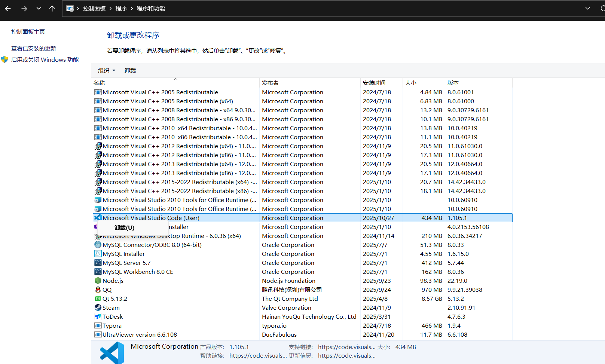Open the 支持链接 URL in details pane
The image size is (605, 364).
pos(347,347)
